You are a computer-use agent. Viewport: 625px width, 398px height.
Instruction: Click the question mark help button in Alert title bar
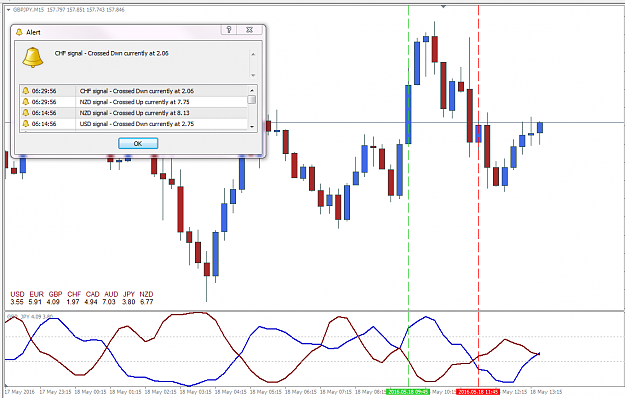(229, 29)
